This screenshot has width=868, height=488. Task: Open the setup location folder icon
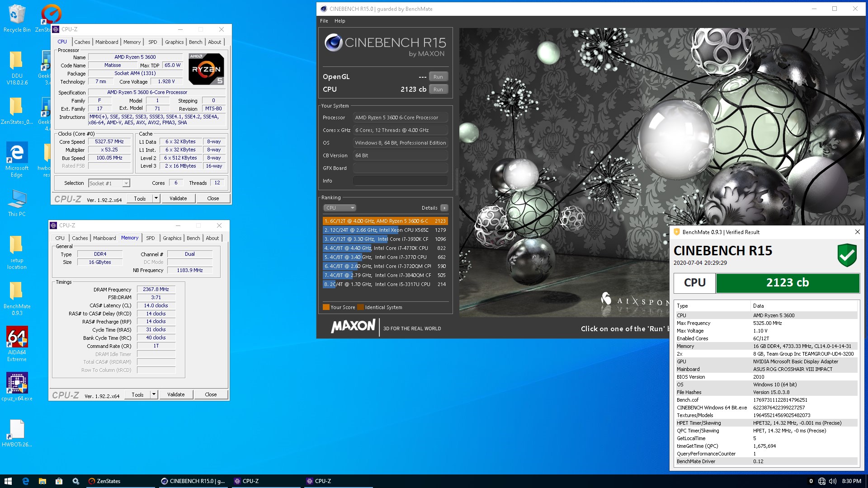click(17, 252)
